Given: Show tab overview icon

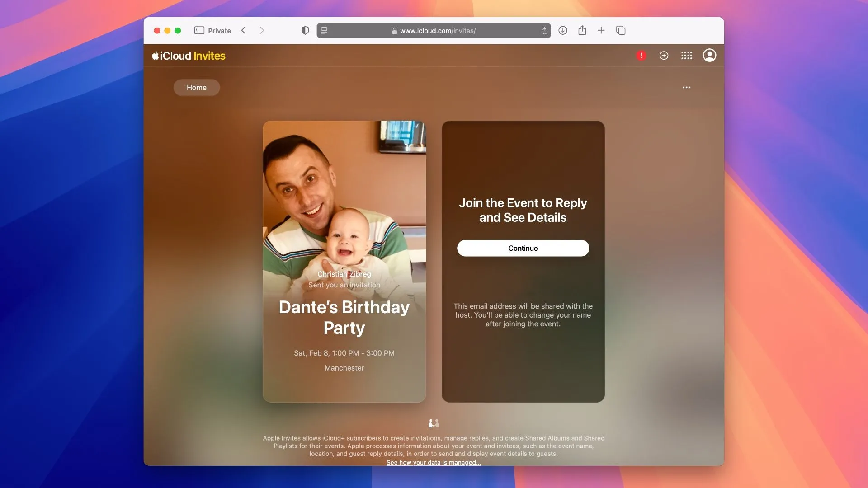Looking at the screenshot, I should [621, 30].
